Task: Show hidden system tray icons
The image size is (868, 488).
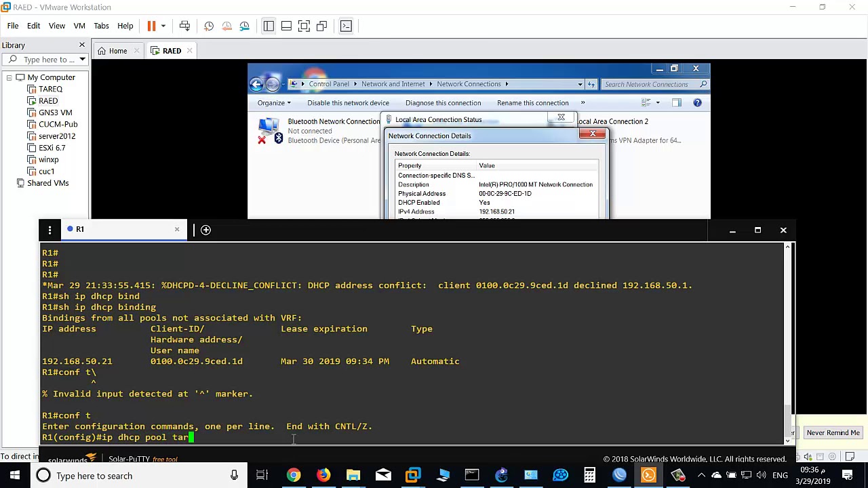Action: pos(701,476)
